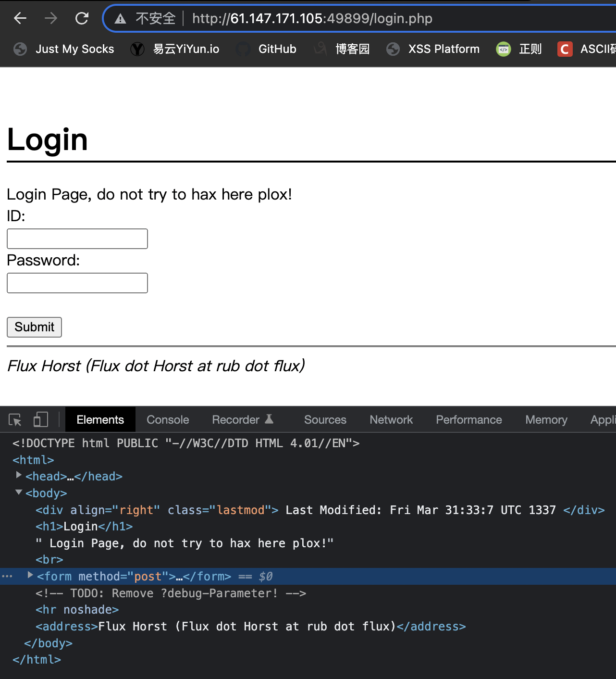The width and height of the screenshot is (616, 679).
Task: Open the 正则 bookmark
Action: [x=519, y=49]
